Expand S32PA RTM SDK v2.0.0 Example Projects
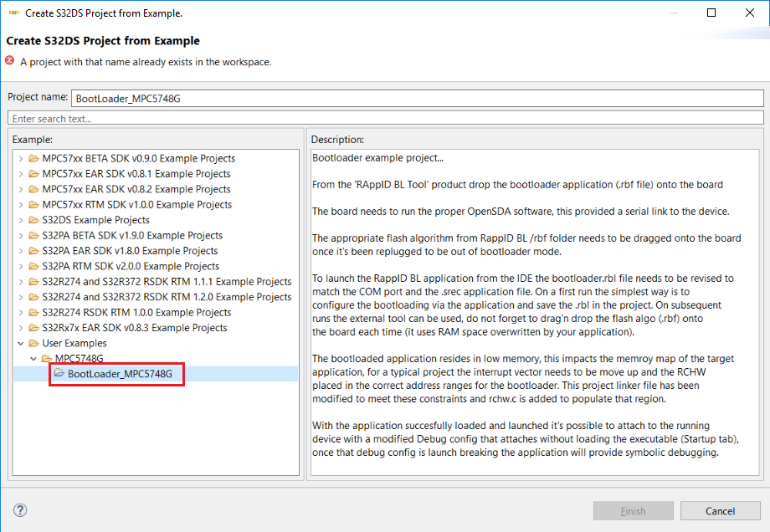This screenshot has height=532, width=770. pos(21,266)
